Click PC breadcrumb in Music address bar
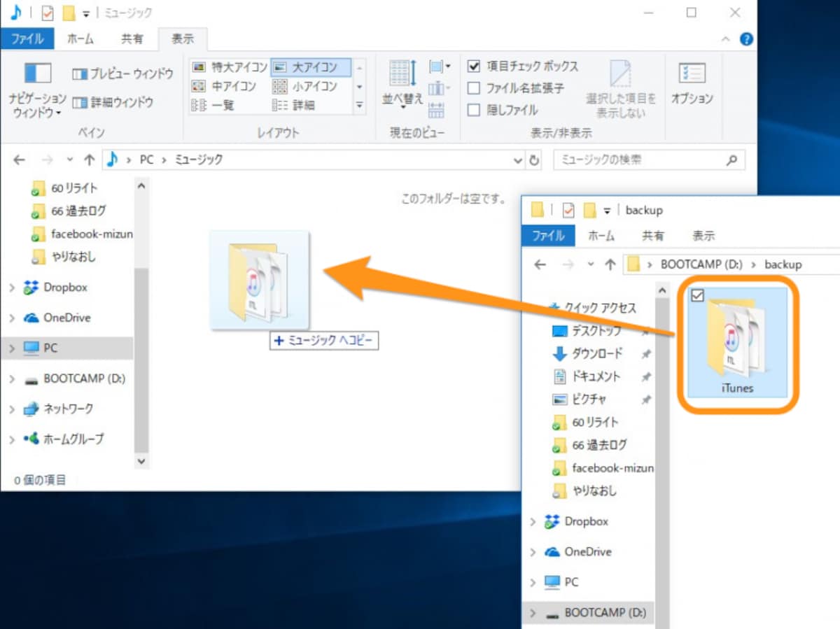The image size is (840, 629). click(146, 160)
